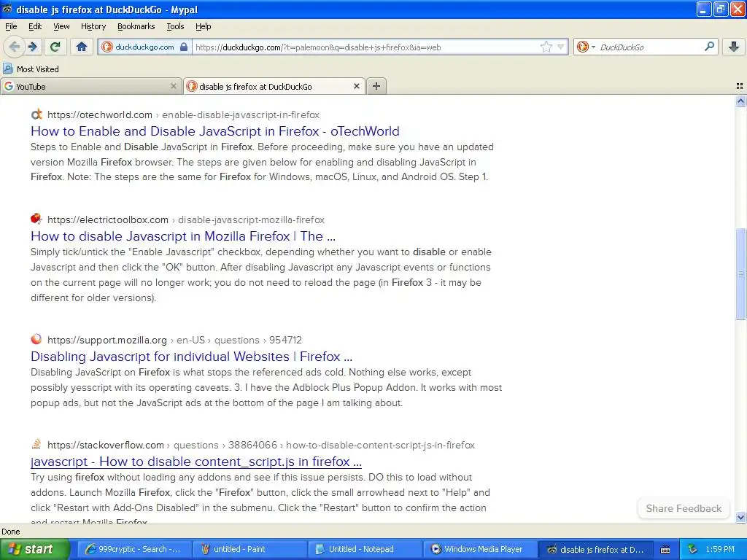
Task: Open the Help menu
Action: 204,26
